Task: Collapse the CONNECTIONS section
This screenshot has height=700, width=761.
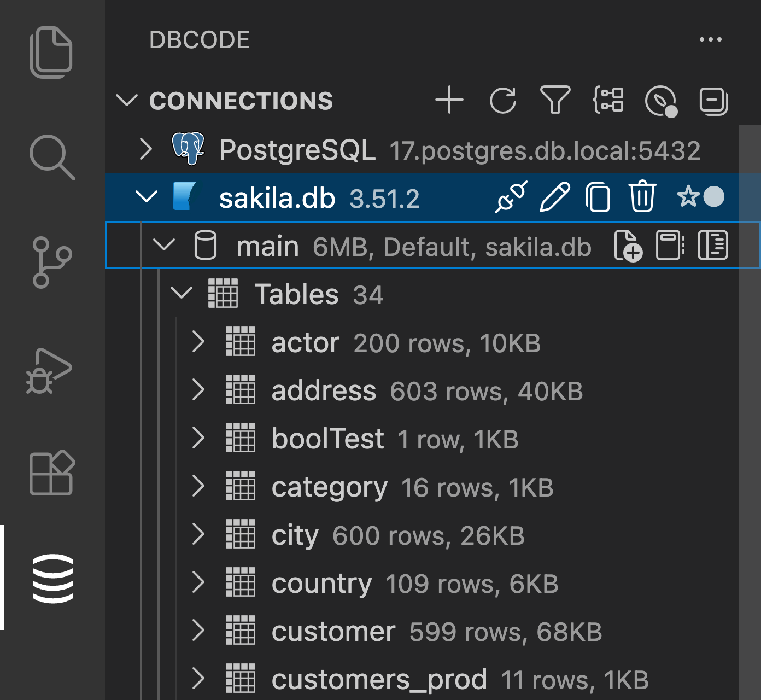Action: 127,101
